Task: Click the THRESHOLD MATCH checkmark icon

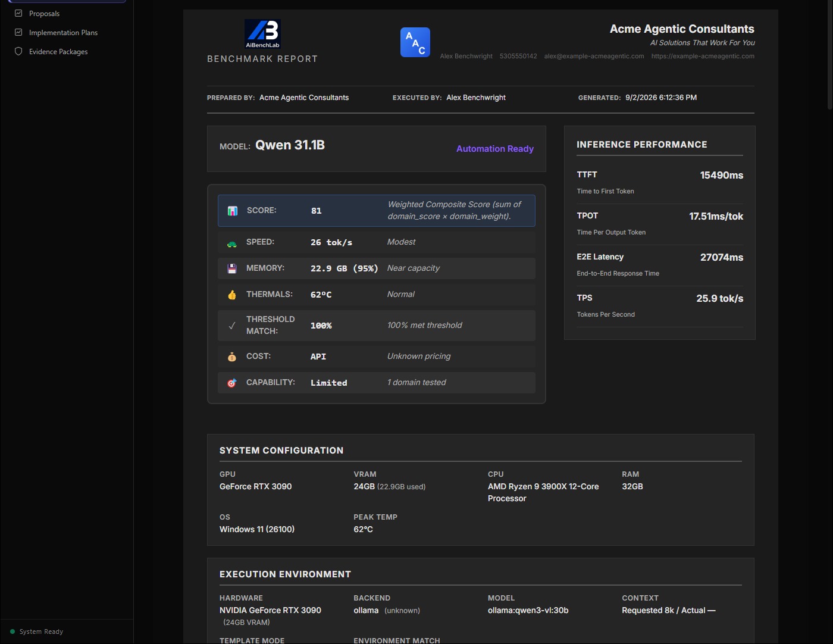Action: point(232,326)
